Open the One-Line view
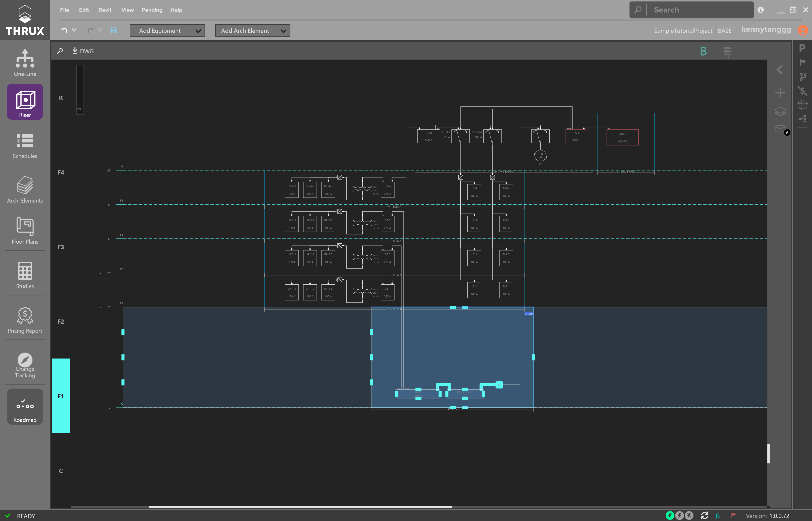Viewport: 812px width, 521px height. [25, 63]
